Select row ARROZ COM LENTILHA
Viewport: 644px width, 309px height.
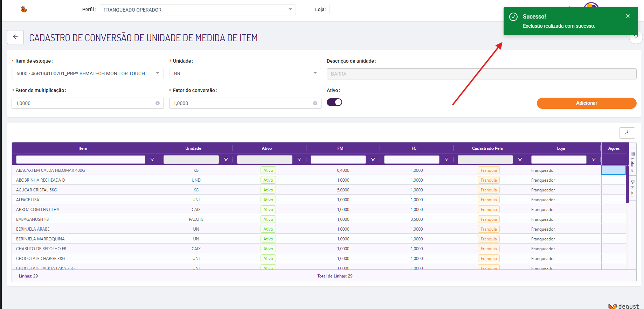tap(319, 210)
